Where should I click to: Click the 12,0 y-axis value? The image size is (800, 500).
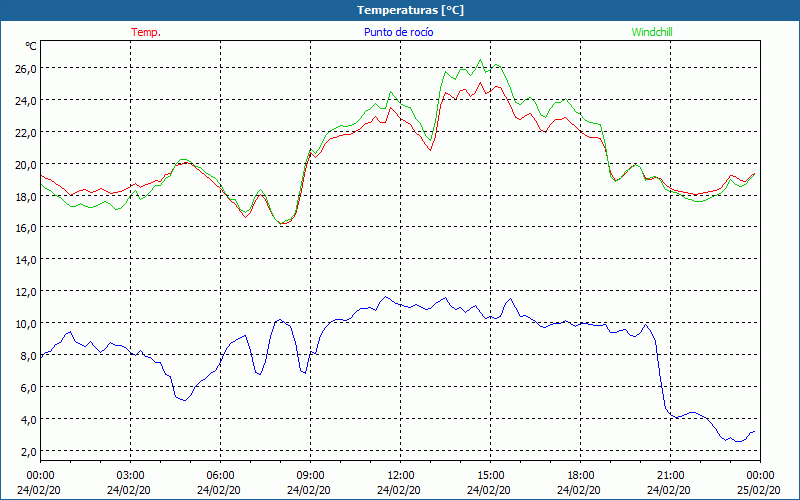point(25,292)
